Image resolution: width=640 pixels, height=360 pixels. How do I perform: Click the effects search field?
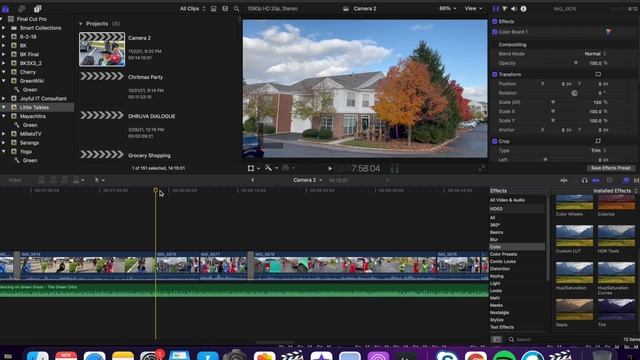(563, 340)
